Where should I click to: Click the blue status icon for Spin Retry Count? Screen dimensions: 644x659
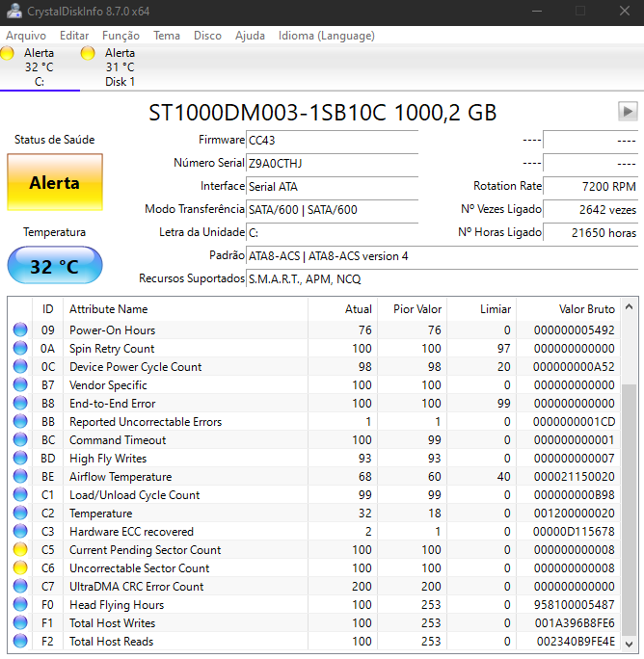tap(20, 349)
